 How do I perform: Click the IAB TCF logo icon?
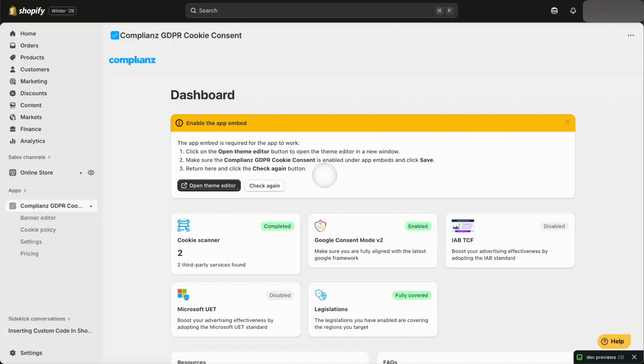(462, 226)
